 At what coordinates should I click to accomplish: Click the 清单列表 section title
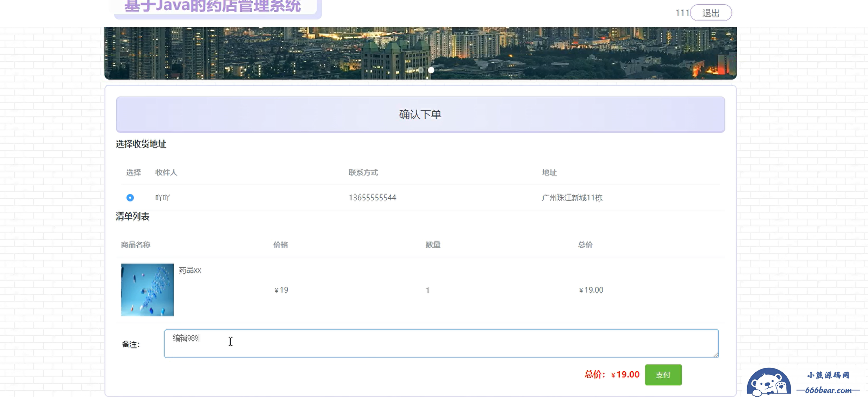tap(132, 216)
